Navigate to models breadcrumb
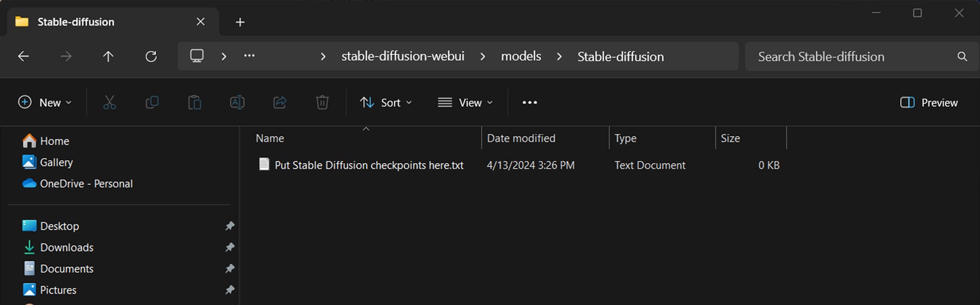 coord(521,56)
